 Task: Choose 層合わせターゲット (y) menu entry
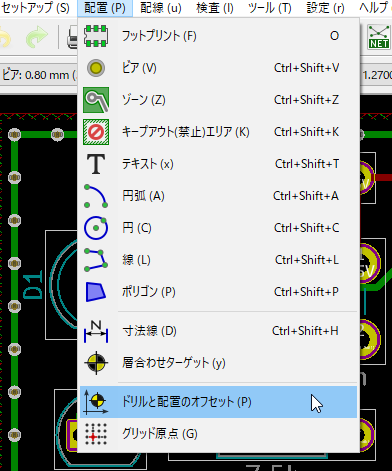tap(218, 363)
